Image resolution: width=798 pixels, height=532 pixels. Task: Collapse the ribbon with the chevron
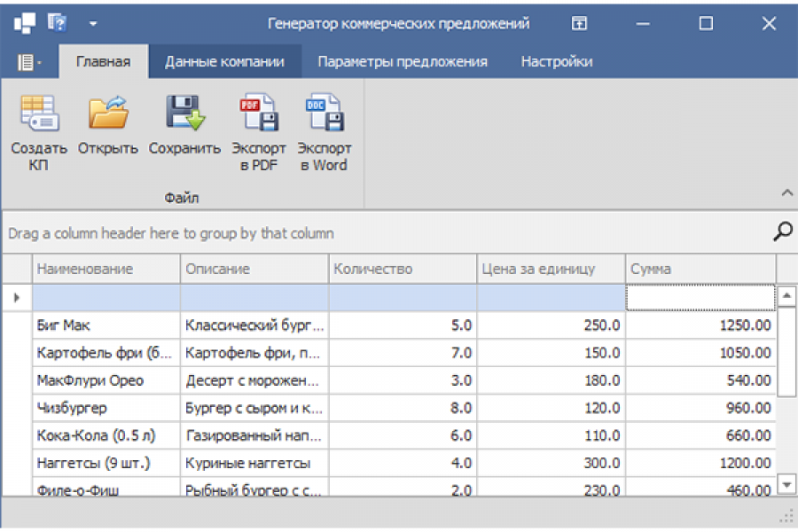(x=786, y=192)
